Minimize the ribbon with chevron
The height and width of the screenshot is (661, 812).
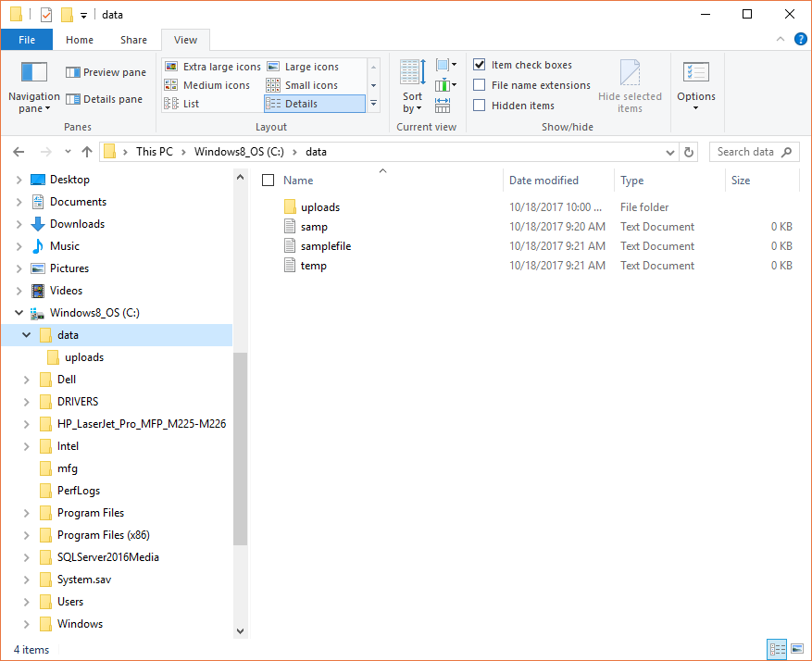pos(781,39)
